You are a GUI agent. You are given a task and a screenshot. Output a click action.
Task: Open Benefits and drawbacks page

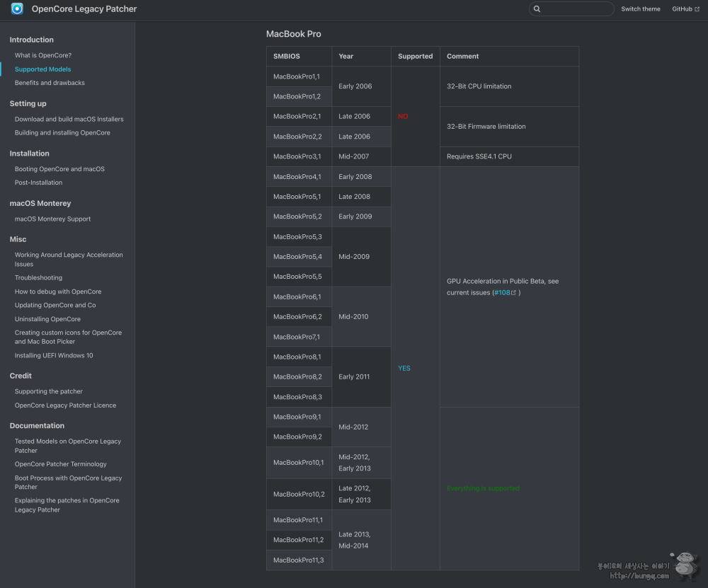pyautogui.click(x=50, y=83)
